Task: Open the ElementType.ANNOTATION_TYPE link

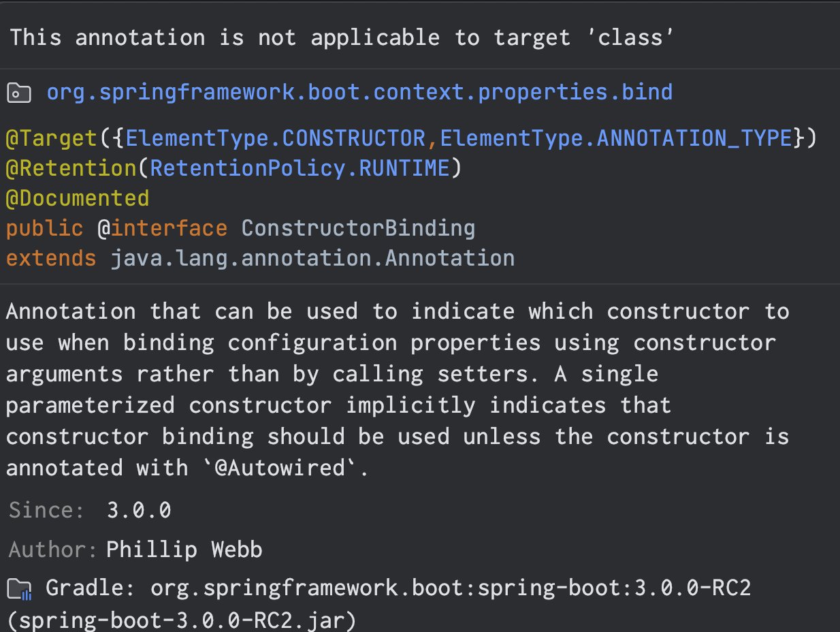Action: 617,138
